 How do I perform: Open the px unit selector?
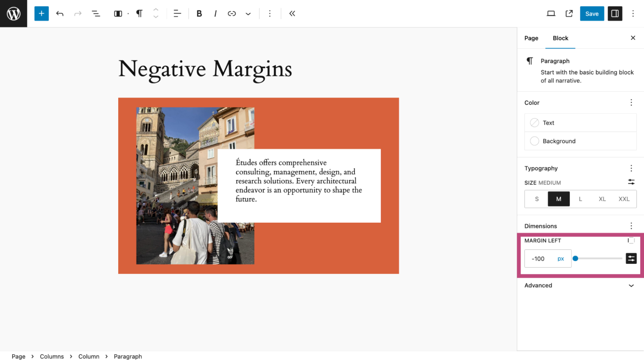click(x=560, y=258)
